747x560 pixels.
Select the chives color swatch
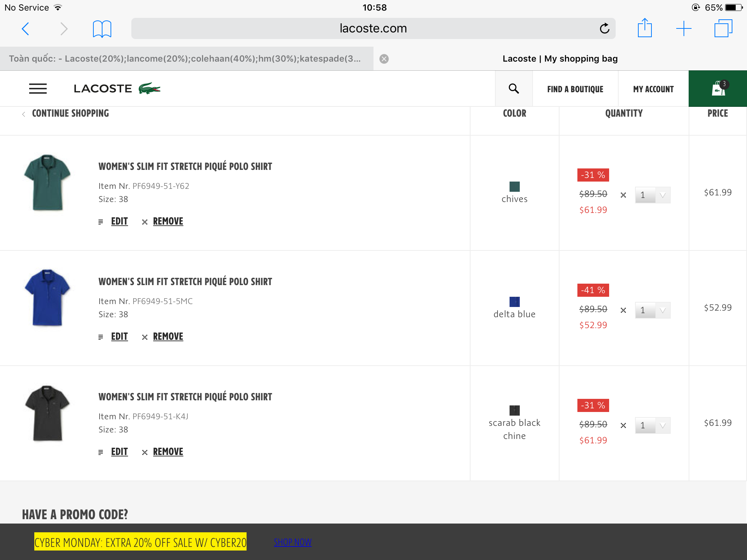(514, 187)
